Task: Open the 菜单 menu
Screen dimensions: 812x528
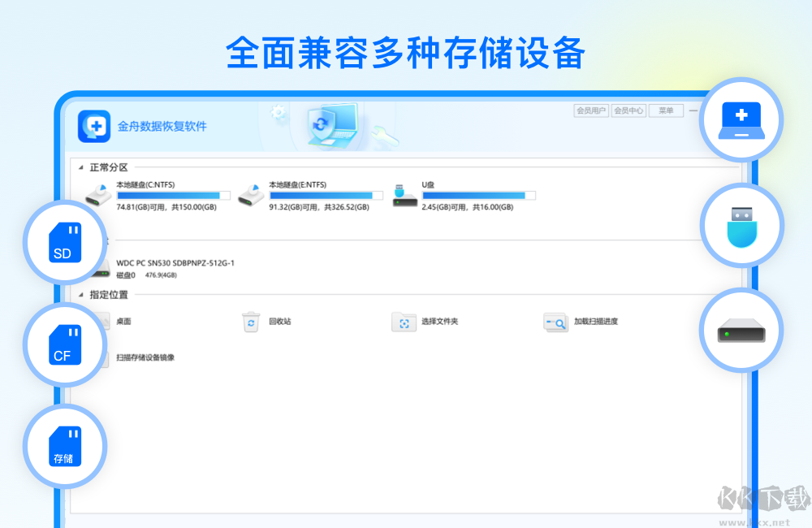Action: 665,110
